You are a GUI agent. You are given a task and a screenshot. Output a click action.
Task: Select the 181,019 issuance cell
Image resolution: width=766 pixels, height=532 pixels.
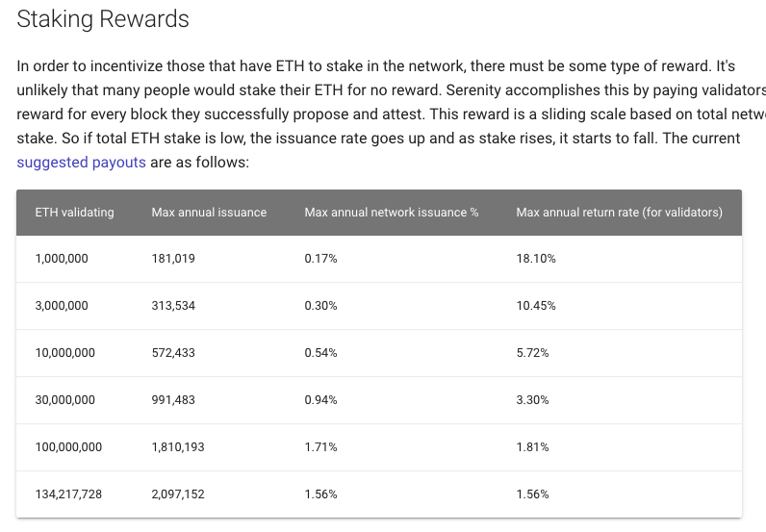173,259
